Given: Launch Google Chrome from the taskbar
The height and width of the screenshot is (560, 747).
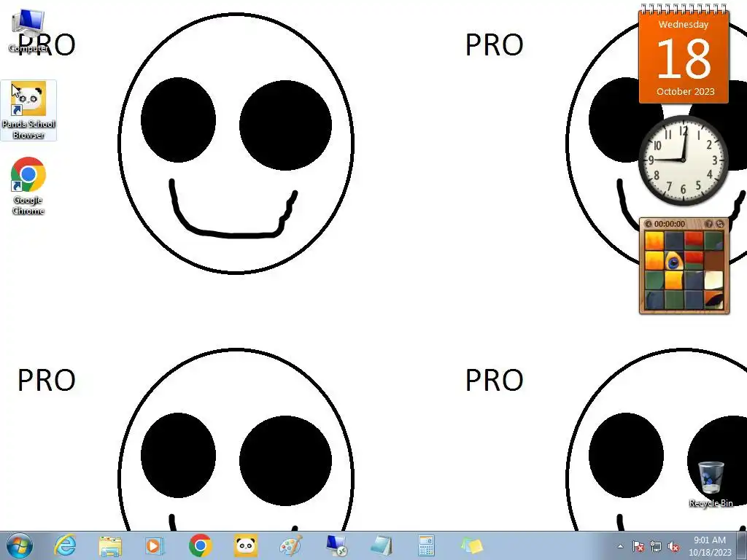Looking at the screenshot, I should (200, 545).
